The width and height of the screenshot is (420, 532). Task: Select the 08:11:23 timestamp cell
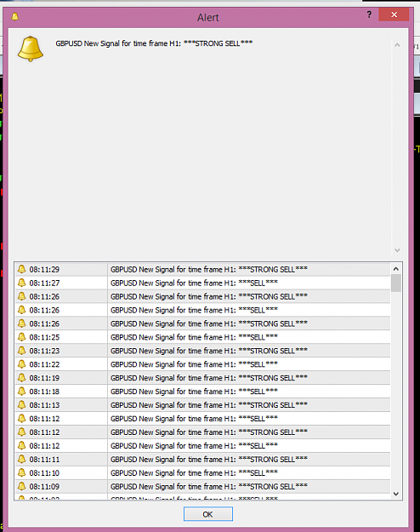click(61, 351)
